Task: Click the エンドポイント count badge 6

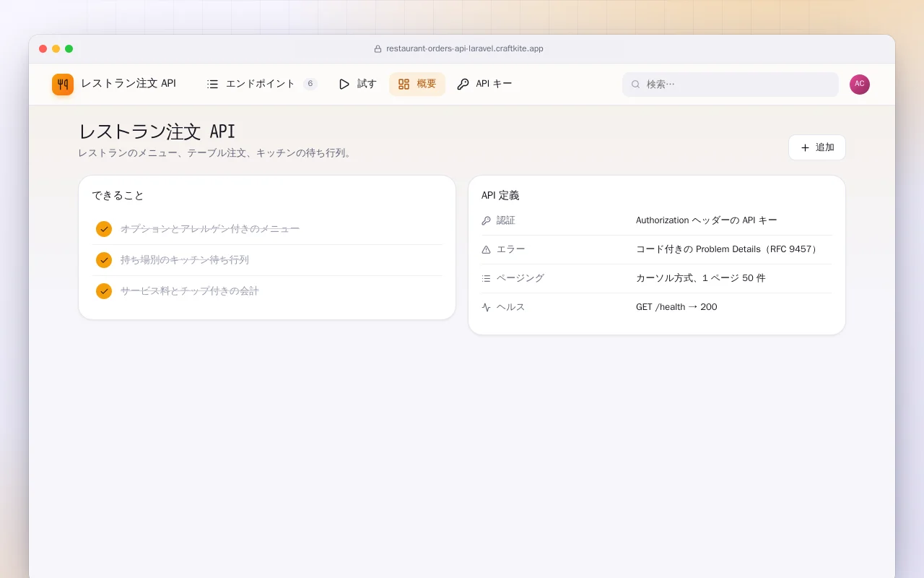Action: pyautogui.click(x=310, y=84)
